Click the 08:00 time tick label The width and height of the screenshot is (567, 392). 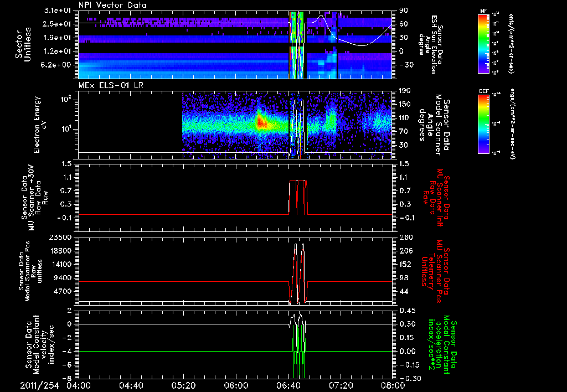(394, 385)
